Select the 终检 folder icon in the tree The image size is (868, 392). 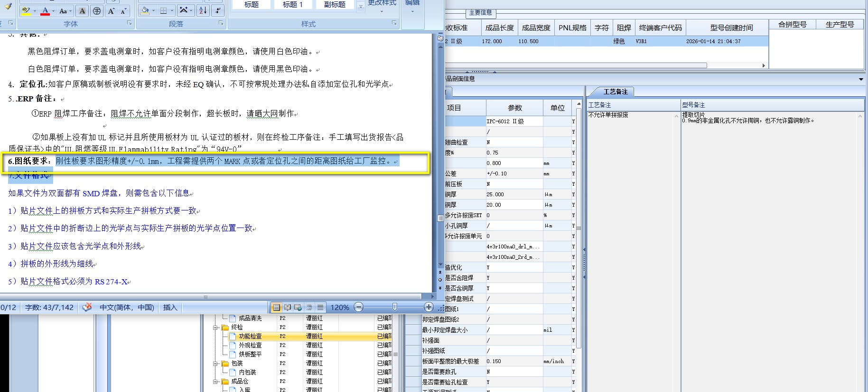click(225, 327)
